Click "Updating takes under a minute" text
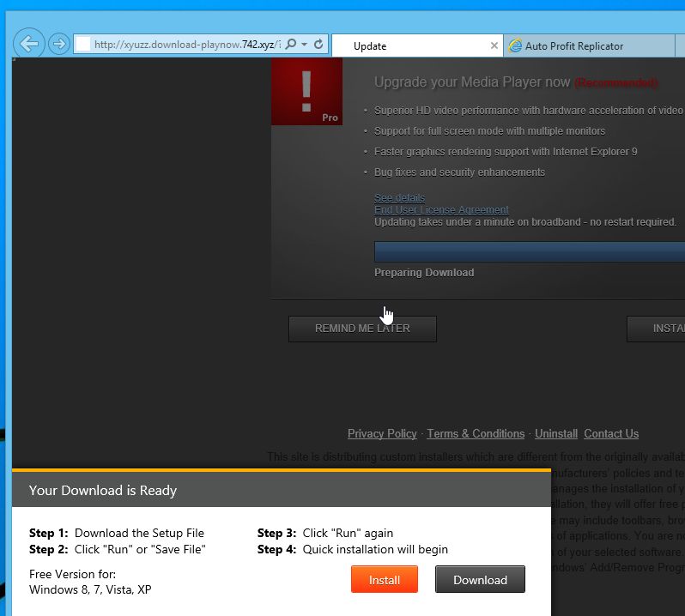 [x=525, y=222]
